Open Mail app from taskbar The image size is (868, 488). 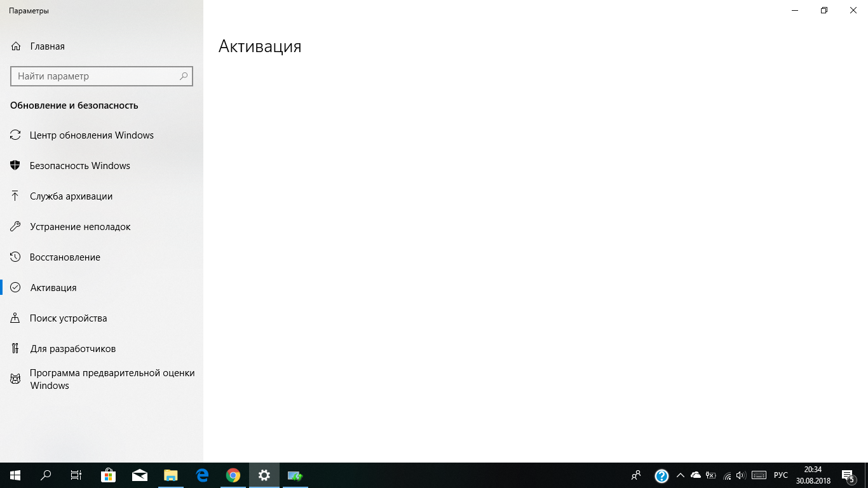pyautogui.click(x=140, y=475)
